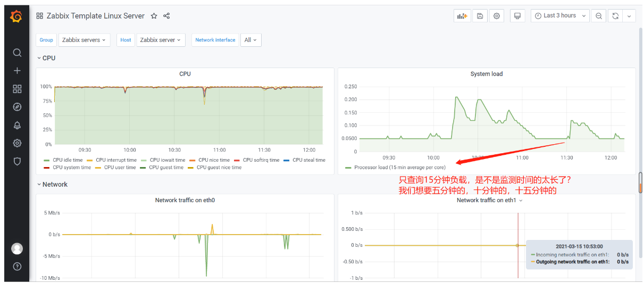The width and height of the screenshot is (644, 283).
Task: Open the Last 3 hours time picker
Action: pyautogui.click(x=560, y=16)
